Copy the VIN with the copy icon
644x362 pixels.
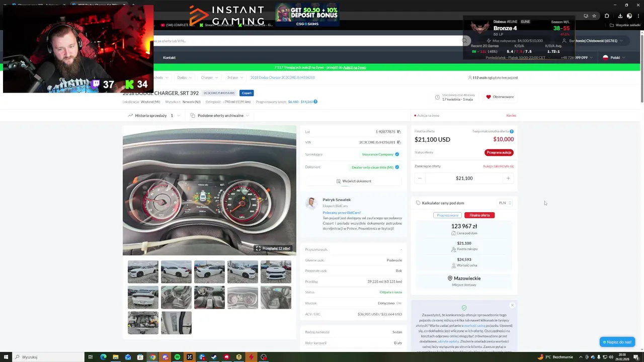pos(399,142)
